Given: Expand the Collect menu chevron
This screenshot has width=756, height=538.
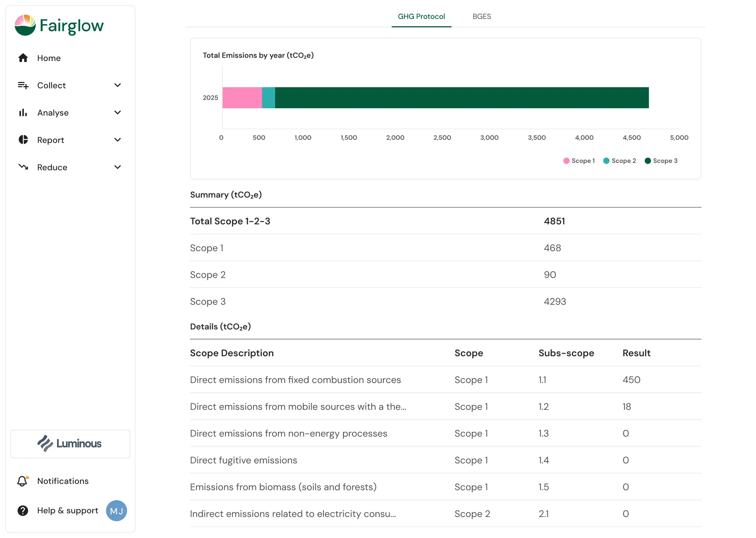Looking at the screenshot, I should pyautogui.click(x=118, y=85).
